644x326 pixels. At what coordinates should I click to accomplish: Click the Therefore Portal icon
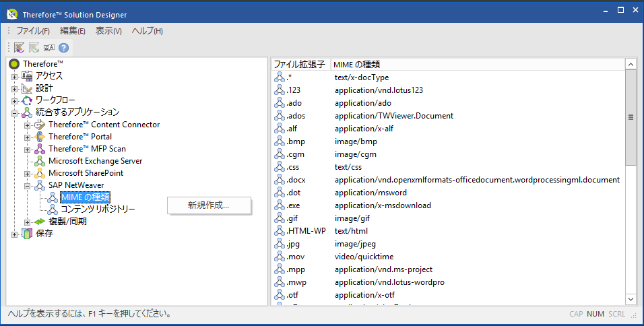pos(40,137)
